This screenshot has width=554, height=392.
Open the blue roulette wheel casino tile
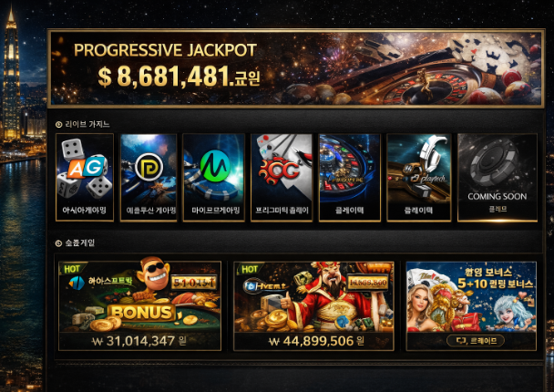pos(349,178)
